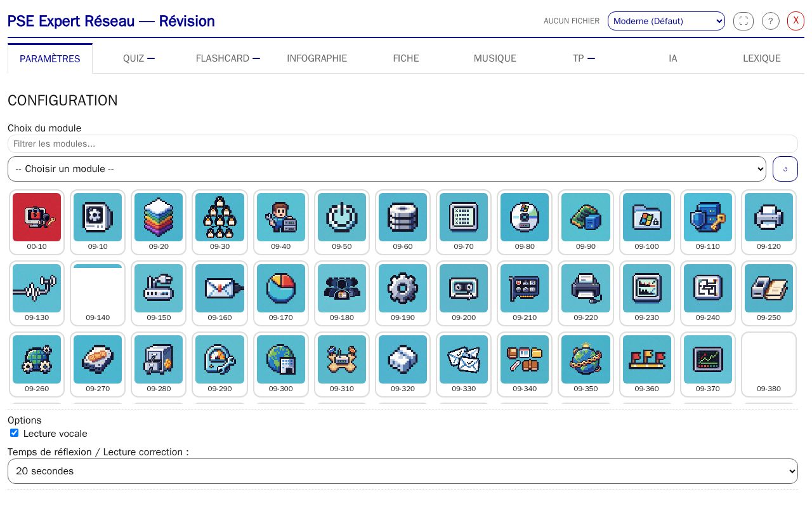Pick the CD-ROM module 09-80

point(525,222)
